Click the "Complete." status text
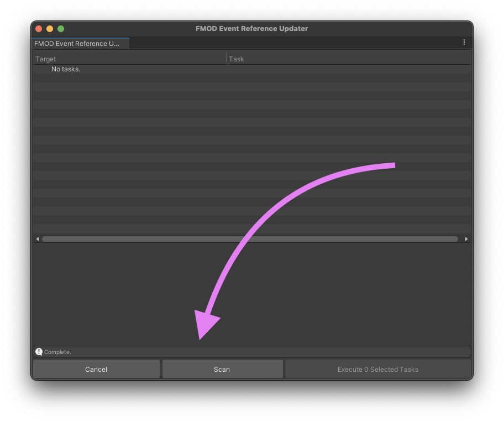The height and width of the screenshot is (421, 504). pyautogui.click(x=57, y=352)
